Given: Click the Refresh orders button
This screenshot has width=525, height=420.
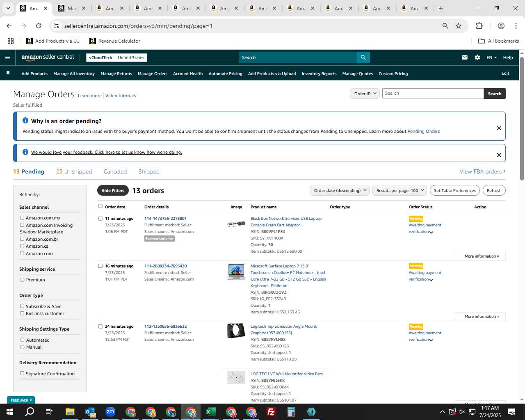Looking at the screenshot, I should pyautogui.click(x=494, y=190).
